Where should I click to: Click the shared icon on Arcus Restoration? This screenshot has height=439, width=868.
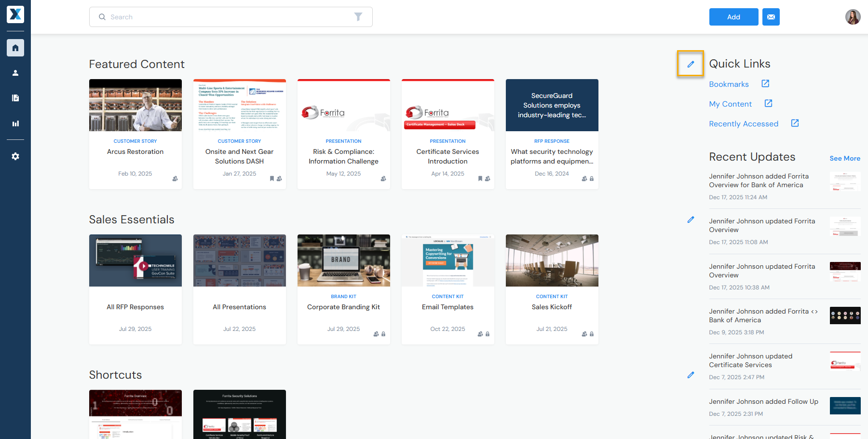pyautogui.click(x=175, y=178)
